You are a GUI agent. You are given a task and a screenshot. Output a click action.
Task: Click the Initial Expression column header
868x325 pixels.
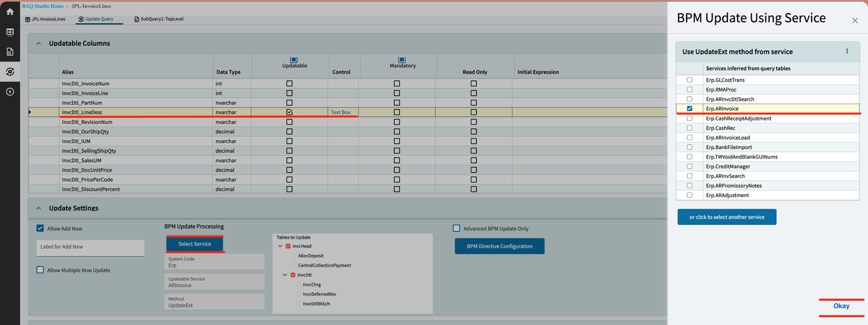[x=538, y=72]
